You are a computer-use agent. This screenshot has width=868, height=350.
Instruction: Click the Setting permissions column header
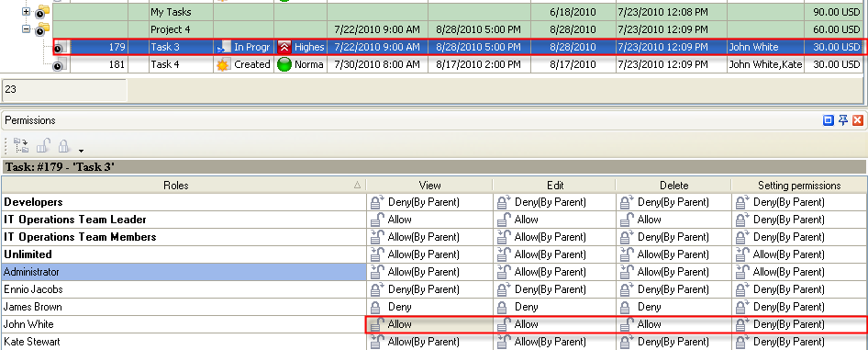[799, 186]
